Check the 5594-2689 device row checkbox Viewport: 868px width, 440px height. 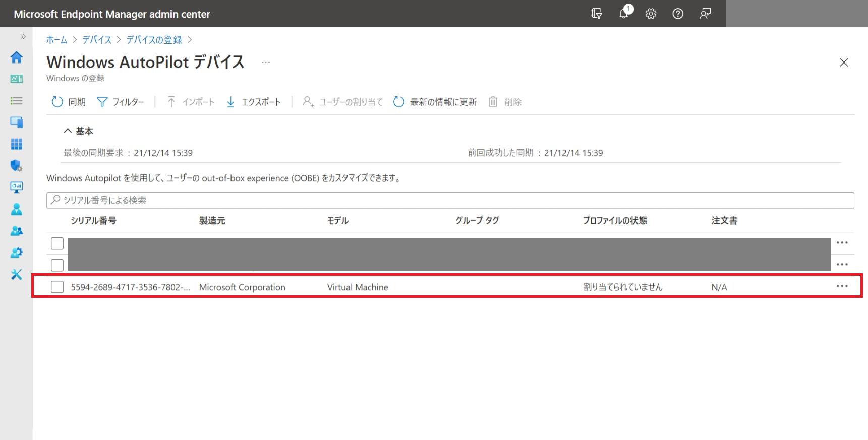coord(57,287)
